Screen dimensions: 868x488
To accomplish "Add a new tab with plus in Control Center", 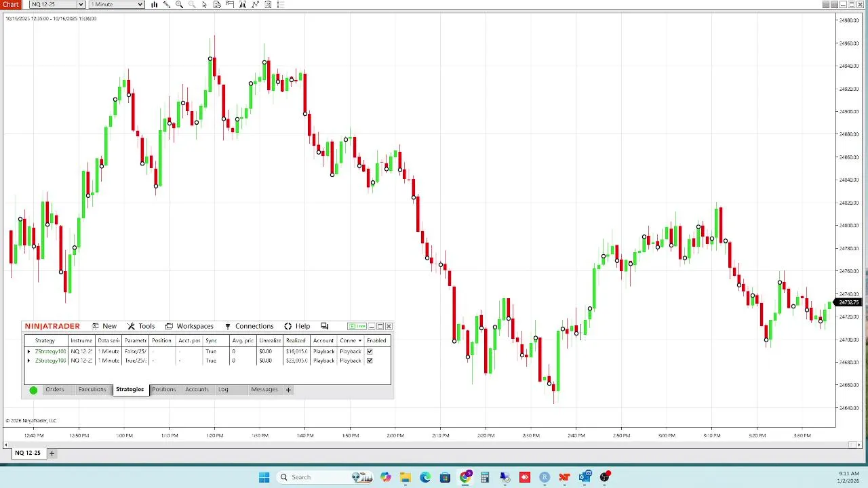I will pos(288,390).
